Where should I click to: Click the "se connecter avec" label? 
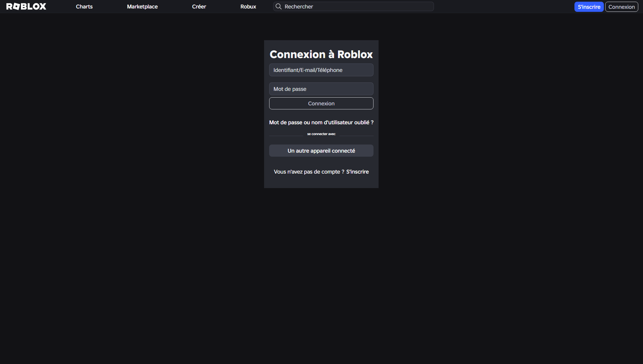[321, 134]
